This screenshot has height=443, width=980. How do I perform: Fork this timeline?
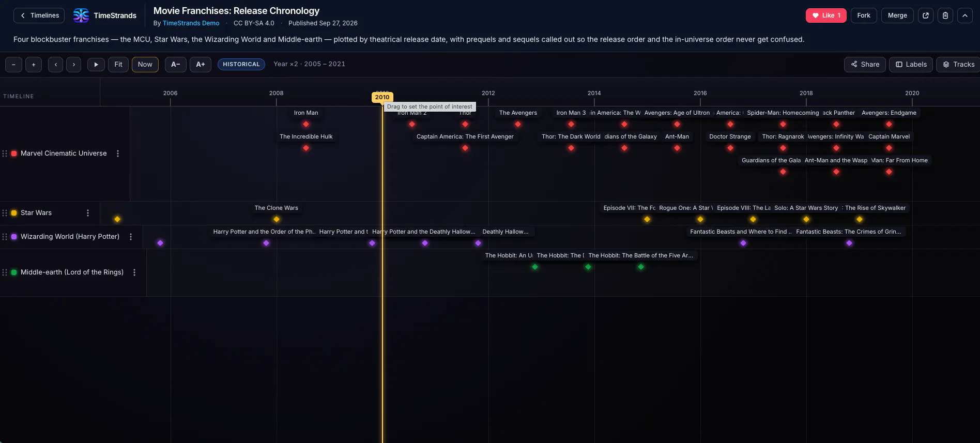[864, 16]
